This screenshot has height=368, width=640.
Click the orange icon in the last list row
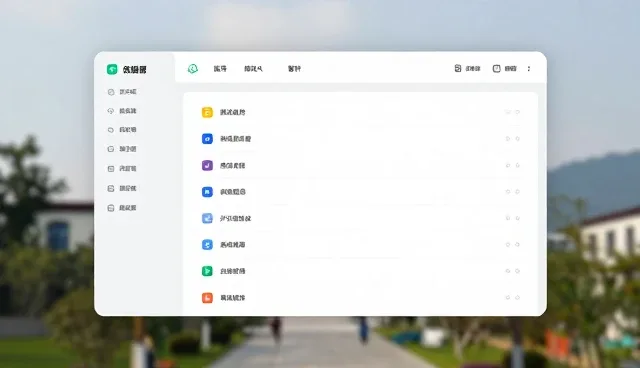207,298
